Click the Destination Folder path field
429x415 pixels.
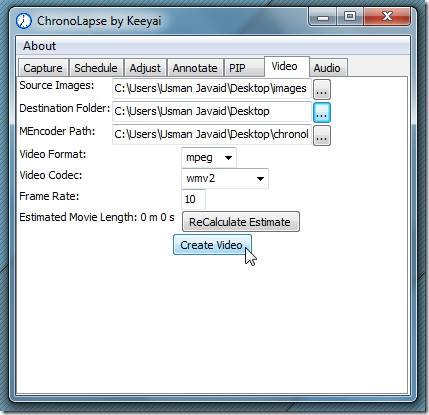click(x=212, y=112)
